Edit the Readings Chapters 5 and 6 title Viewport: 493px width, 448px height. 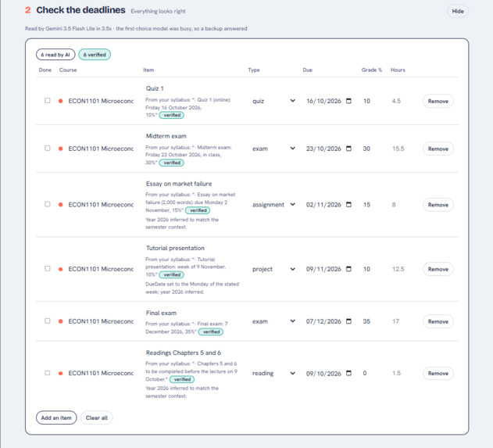click(191, 353)
